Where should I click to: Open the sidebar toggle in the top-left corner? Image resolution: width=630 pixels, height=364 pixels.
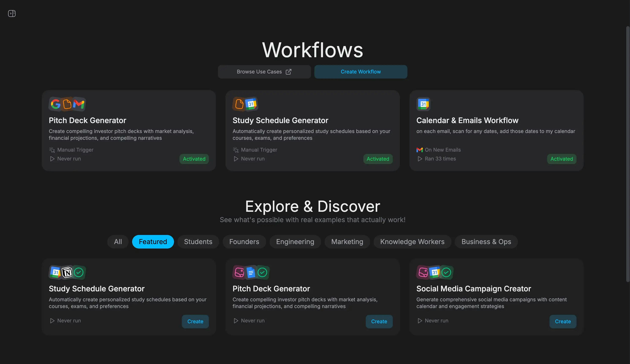tap(12, 14)
